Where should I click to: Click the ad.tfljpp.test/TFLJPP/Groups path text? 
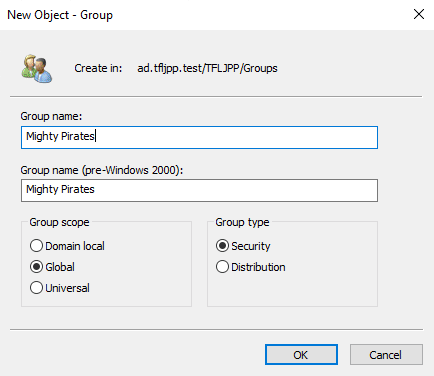(207, 68)
